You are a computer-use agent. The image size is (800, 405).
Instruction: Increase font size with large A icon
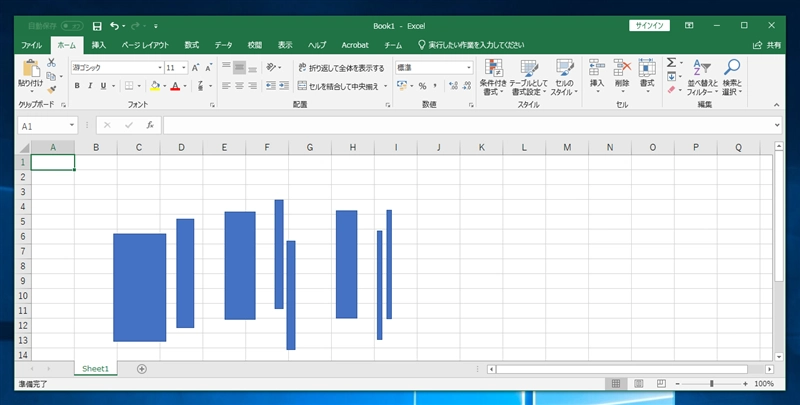(x=195, y=68)
